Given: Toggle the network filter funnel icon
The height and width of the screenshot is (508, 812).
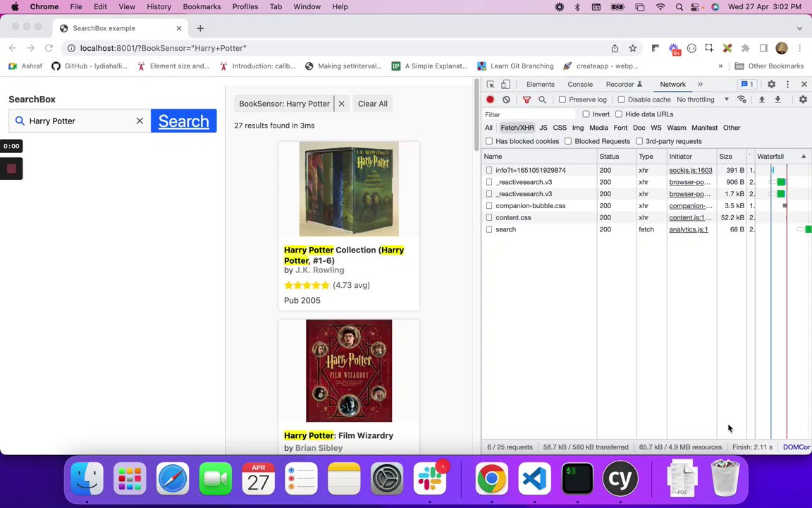Looking at the screenshot, I should point(527,99).
